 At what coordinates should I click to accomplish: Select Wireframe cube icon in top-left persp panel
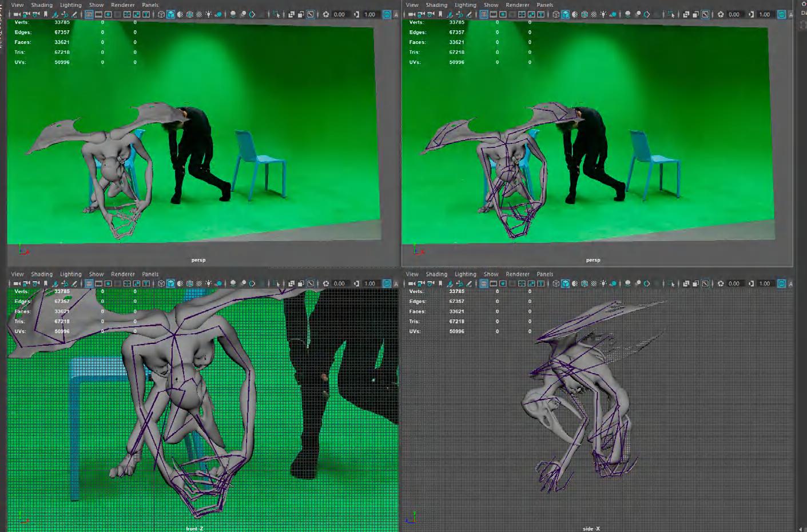tap(161, 14)
